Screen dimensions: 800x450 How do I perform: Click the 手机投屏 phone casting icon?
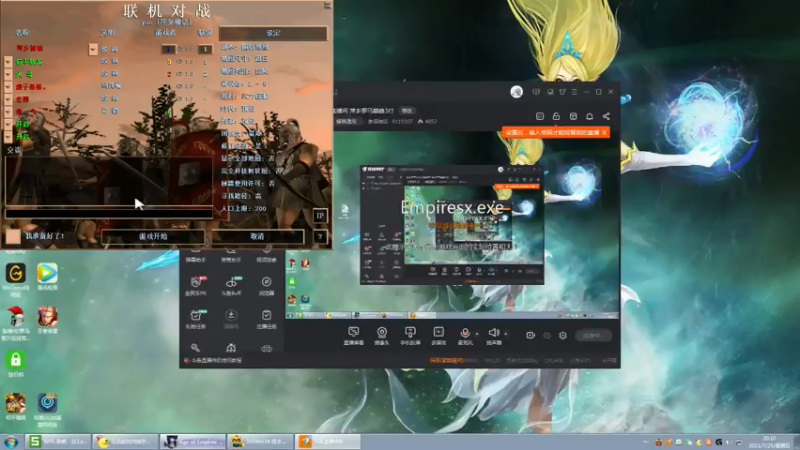[x=410, y=336]
